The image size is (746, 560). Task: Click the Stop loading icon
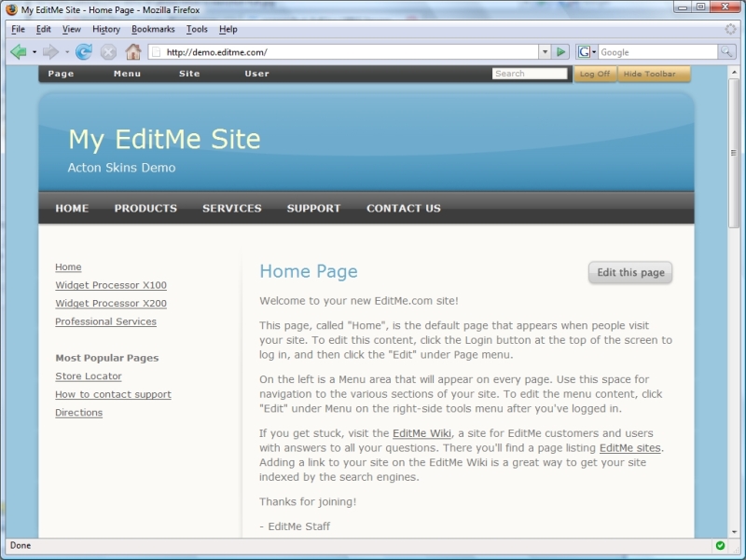(x=108, y=52)
